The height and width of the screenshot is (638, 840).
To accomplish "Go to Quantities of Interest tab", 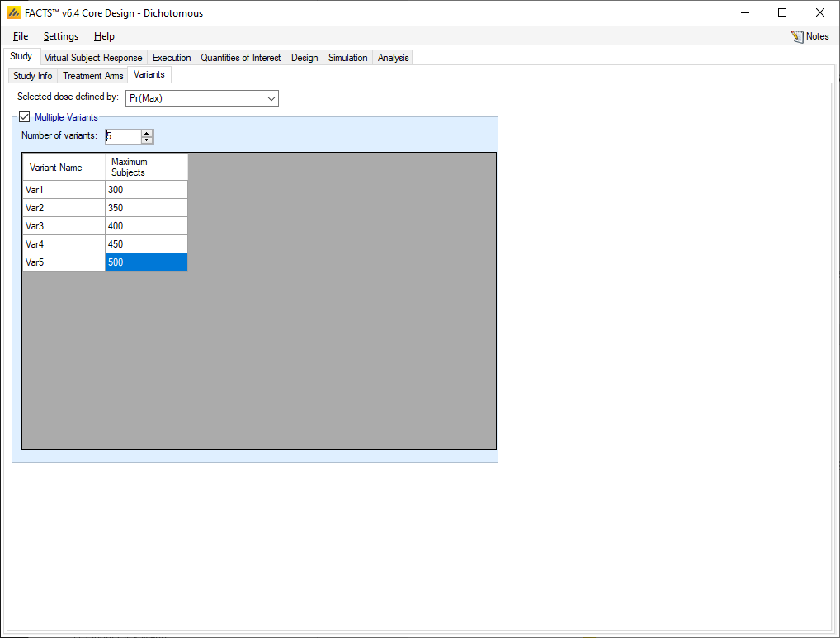I will point(241,58).
